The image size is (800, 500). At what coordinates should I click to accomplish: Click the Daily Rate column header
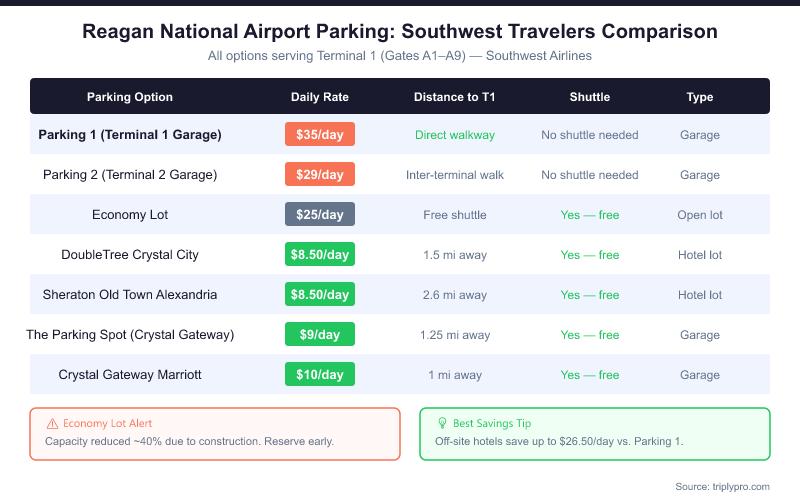320,97
